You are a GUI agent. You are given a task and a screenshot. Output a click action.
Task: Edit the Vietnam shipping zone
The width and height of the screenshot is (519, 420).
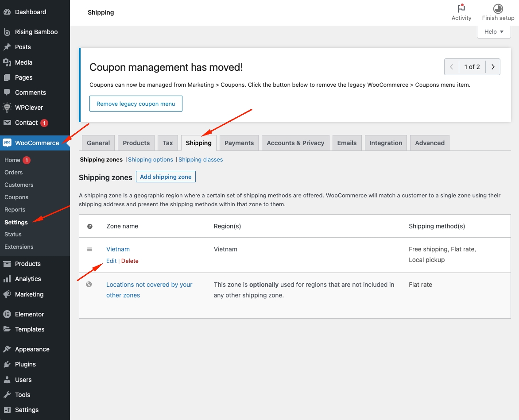(x=111, y=261)
